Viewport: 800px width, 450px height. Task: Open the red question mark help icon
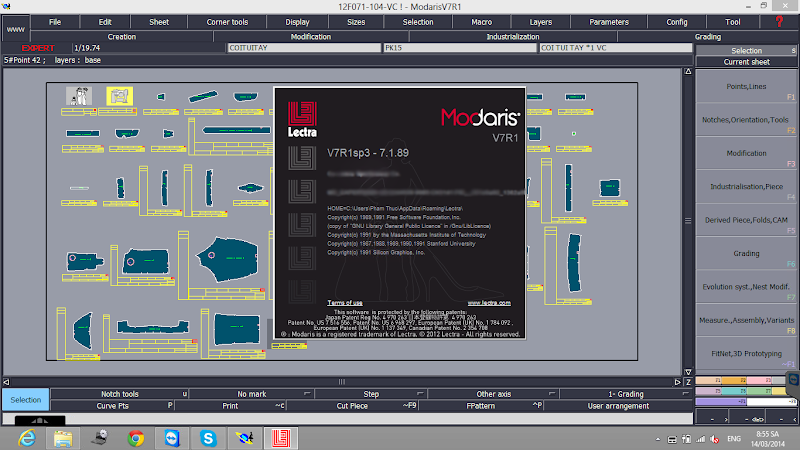(779, 22)
